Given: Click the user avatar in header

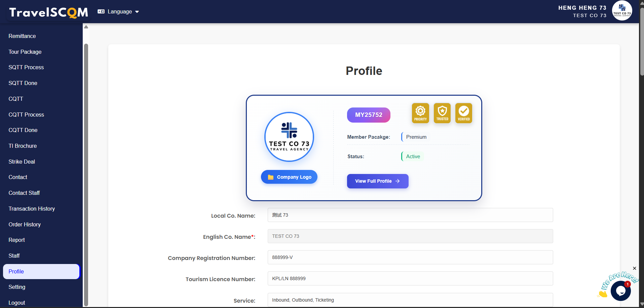Looking at the screenshot, I should pyautogui.click(x=622, y=11).
